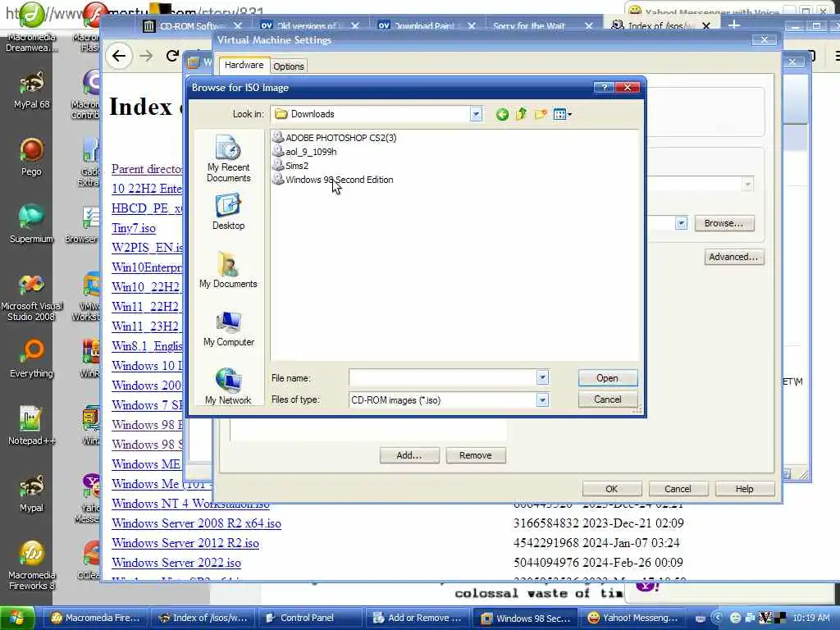Screen dimensions: 840x630
Task: Open the Everything desktop icon
Action: pyautogui.click(x=32, y=359)
